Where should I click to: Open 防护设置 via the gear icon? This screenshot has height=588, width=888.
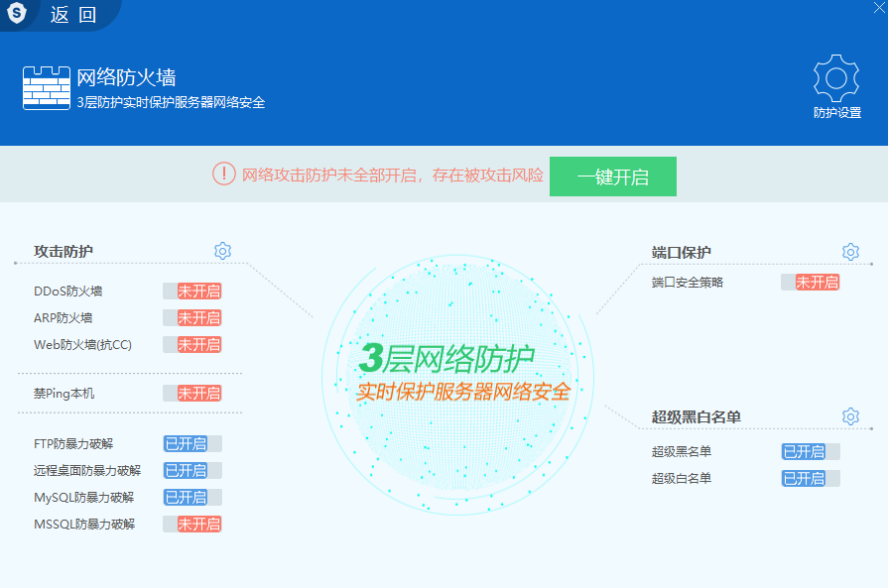tap(835, 78)
